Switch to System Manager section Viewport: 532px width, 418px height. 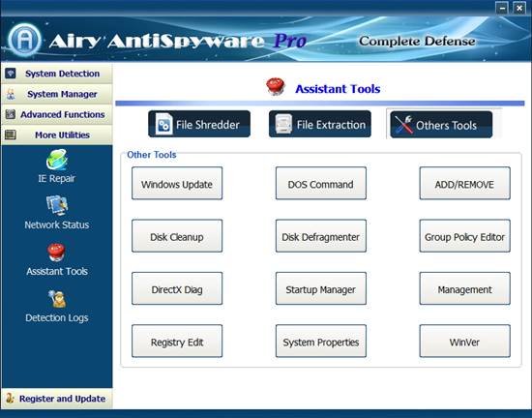57,94
